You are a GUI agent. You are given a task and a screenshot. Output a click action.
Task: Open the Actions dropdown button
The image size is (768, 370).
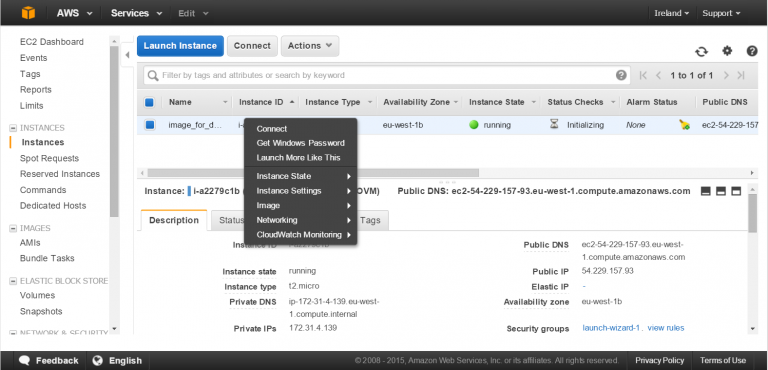pyautogui.click(x=310, y=46)
